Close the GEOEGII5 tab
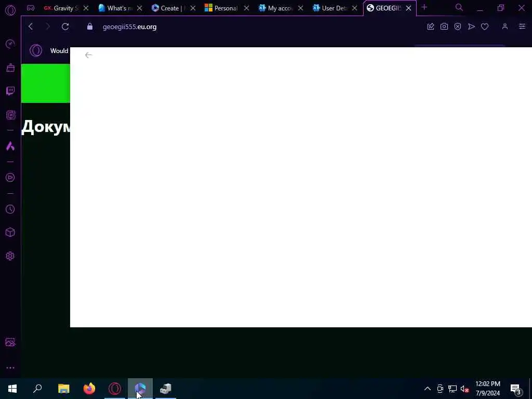Screen dimensions: 532x399 coord(409,8)
